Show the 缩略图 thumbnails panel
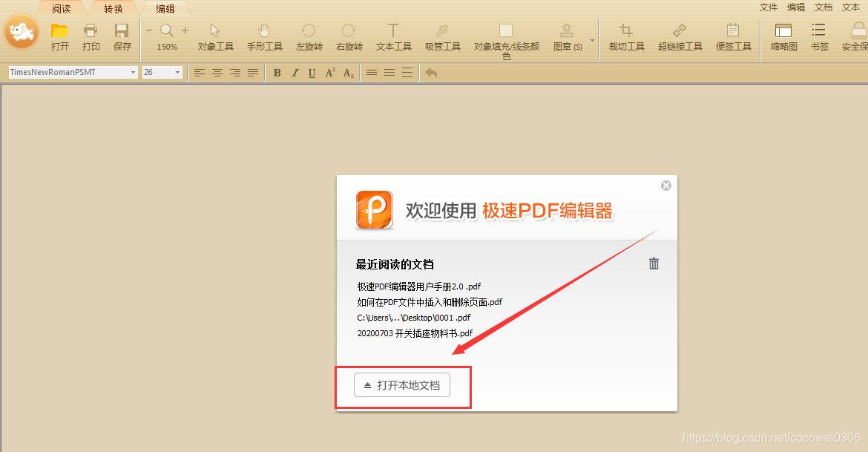 click(x=784, y=36)
